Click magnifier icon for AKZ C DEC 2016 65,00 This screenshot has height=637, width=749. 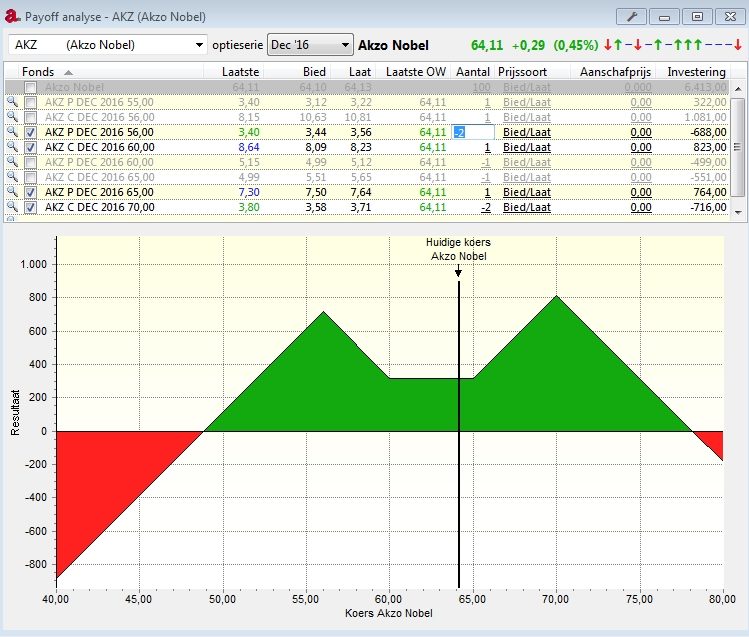pyautogui.click(x=11, y=177)
